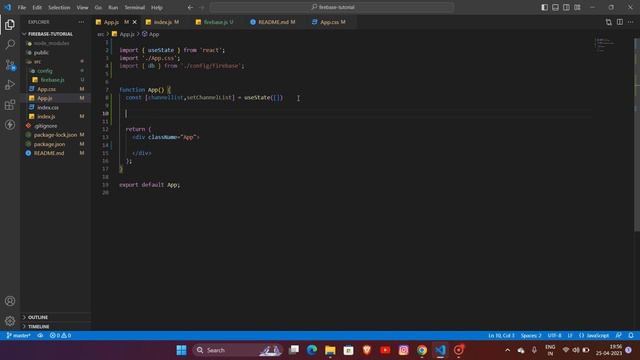Image resolution: width=640 pixels, height=360 pixels.
Task: Click the feedback icon in status bar
Action: (619, 336)
